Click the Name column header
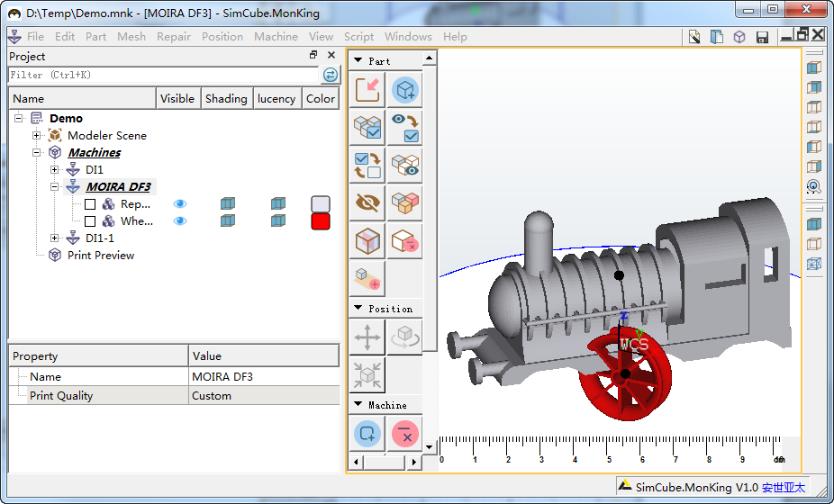834x504 pixels. pos(83,98)
